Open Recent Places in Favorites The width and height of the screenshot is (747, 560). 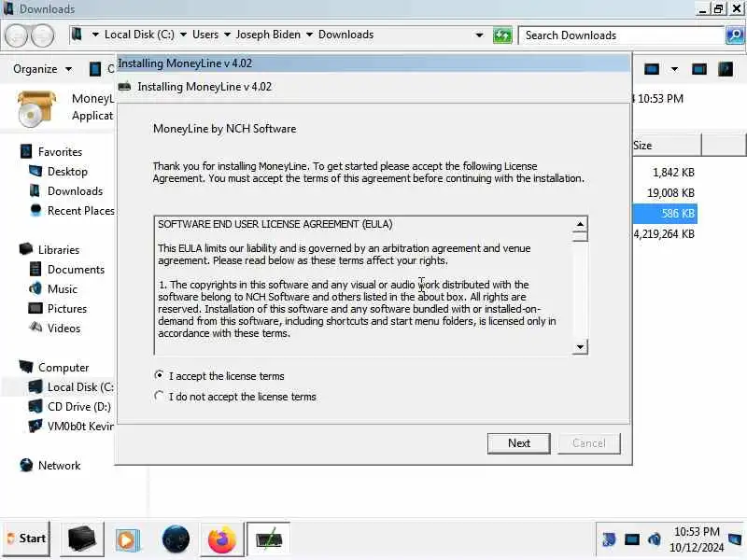pos(80,211)
